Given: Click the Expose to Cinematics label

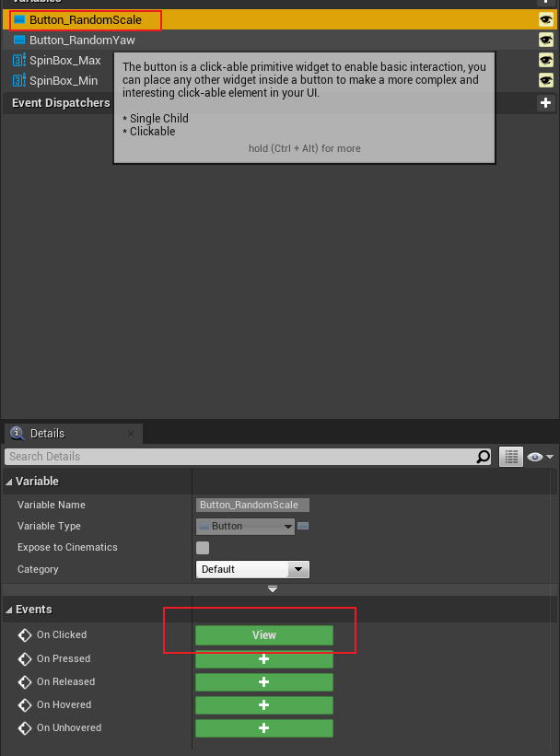Looking at the screenshot, I should (67, 547).
